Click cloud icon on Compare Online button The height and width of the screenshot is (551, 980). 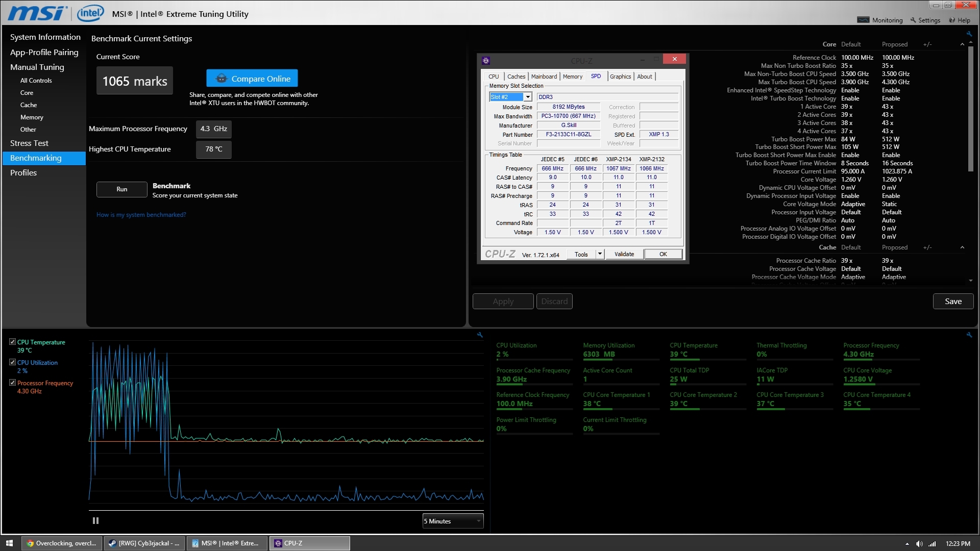(221, 79)
